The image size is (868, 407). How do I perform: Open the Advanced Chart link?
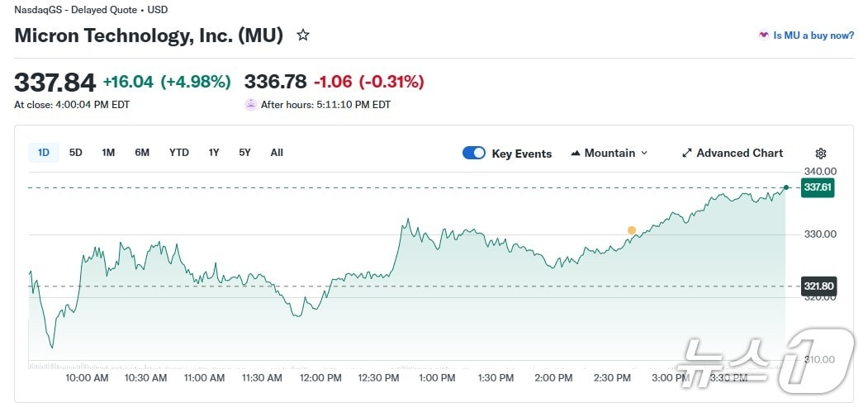pos(739,154)
